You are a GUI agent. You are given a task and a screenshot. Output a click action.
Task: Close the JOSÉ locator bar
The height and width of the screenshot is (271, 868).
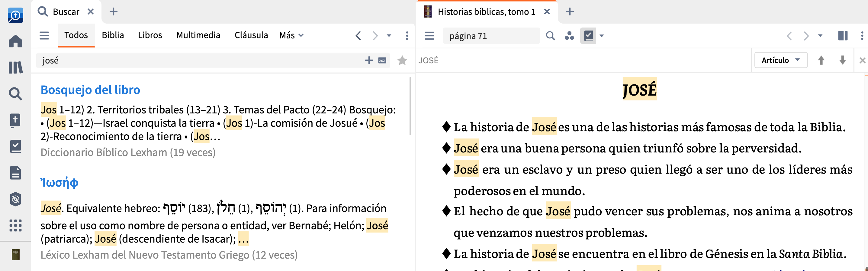(862, 60)
